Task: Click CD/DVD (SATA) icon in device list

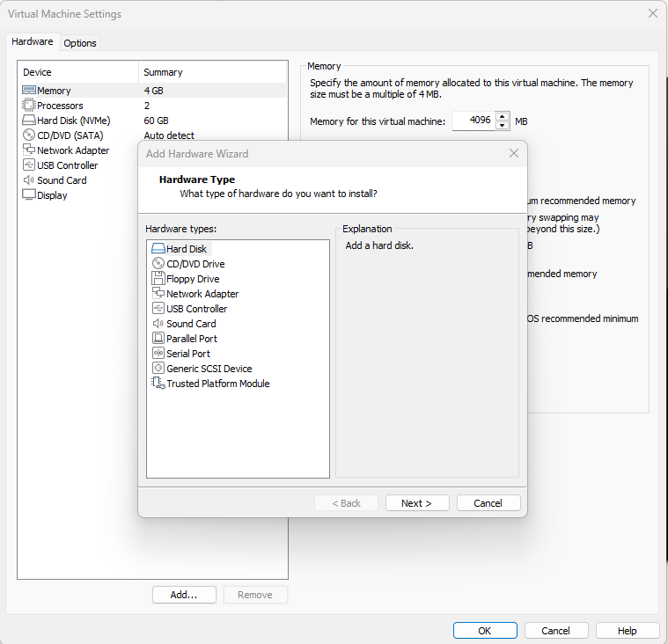Action: [x=28, y=135]
